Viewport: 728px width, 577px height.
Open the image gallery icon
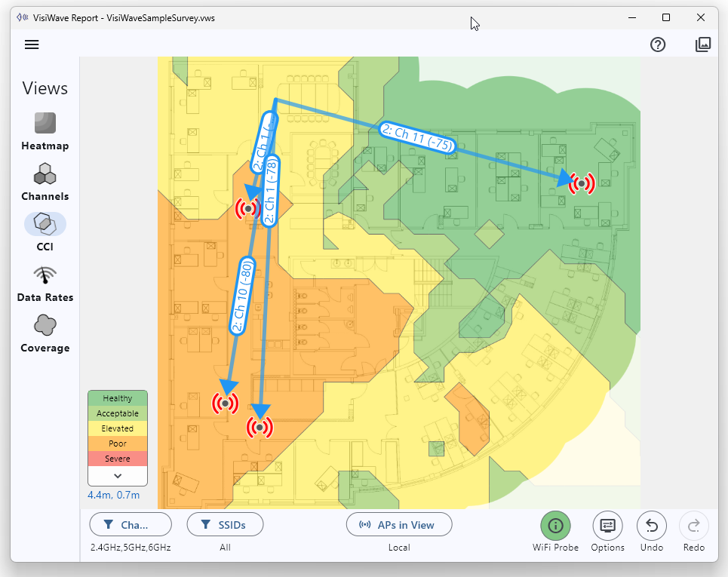click(x=703, y=45)
